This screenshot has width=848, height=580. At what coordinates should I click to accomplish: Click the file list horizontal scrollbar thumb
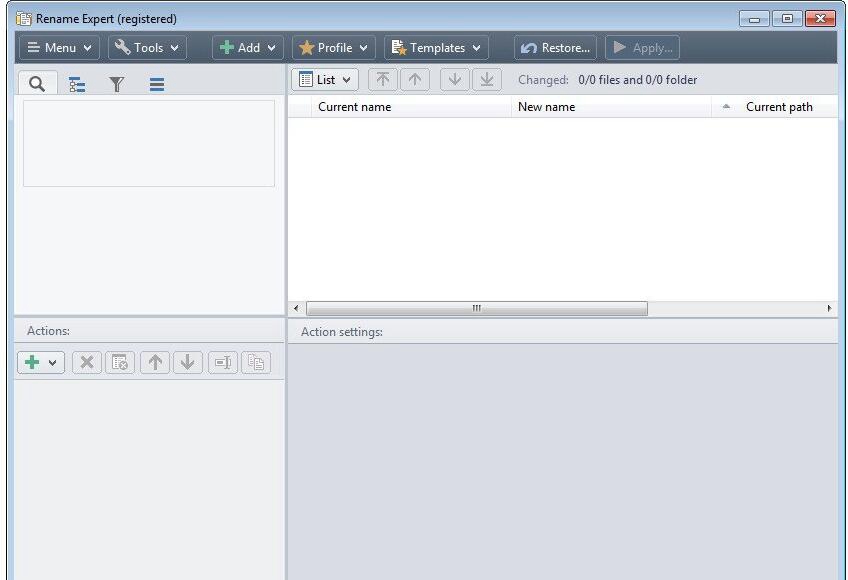476,308
